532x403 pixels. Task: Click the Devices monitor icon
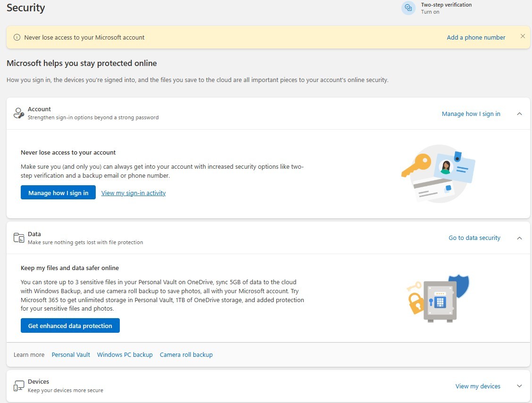(19, 386)
